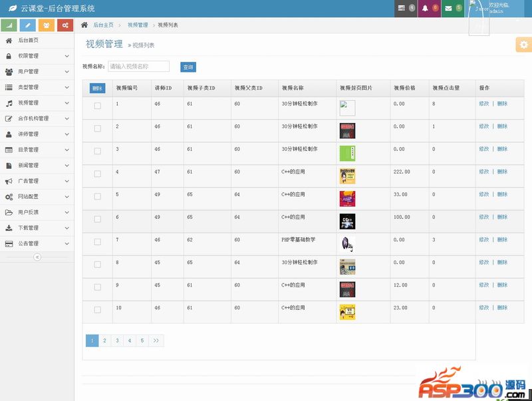Expand the 目录管理 chevron

(67, 150)
